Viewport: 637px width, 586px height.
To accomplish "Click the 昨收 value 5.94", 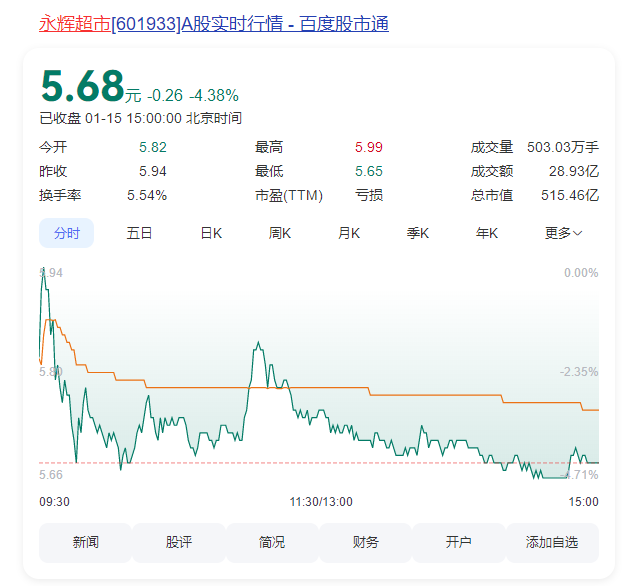I will click(x=153, y=171).
